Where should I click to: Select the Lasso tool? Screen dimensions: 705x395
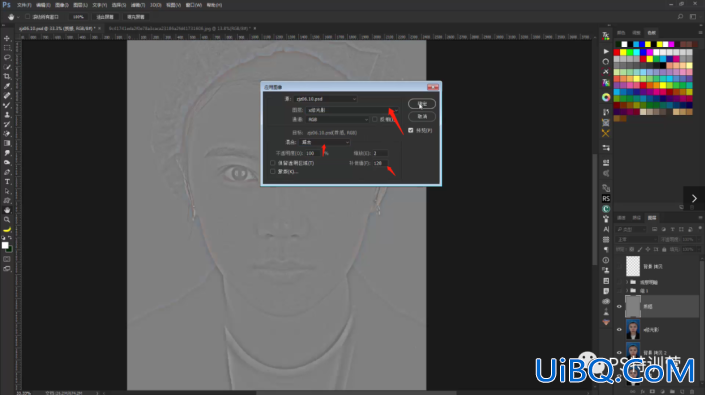[7, 57]
